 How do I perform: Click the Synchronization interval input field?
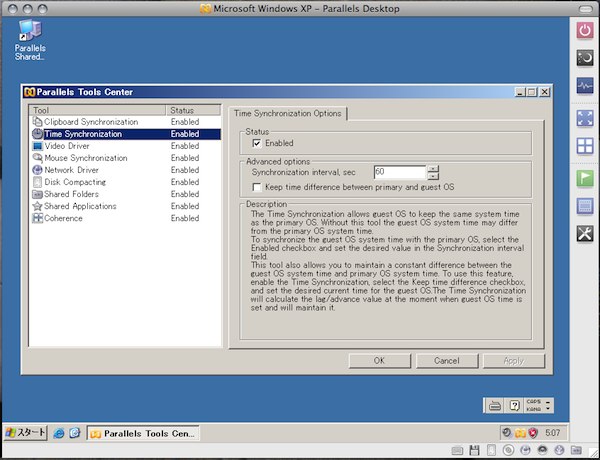tap(400, 172)
